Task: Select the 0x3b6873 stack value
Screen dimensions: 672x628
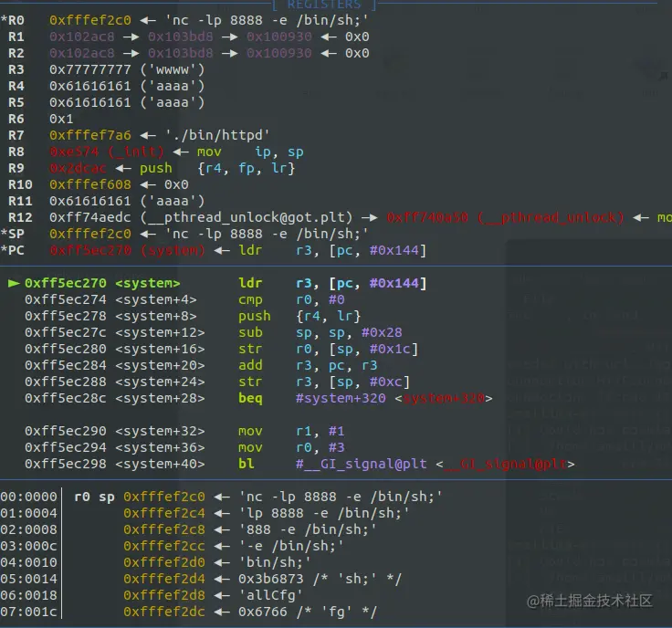Action: [x=271, y=579]
